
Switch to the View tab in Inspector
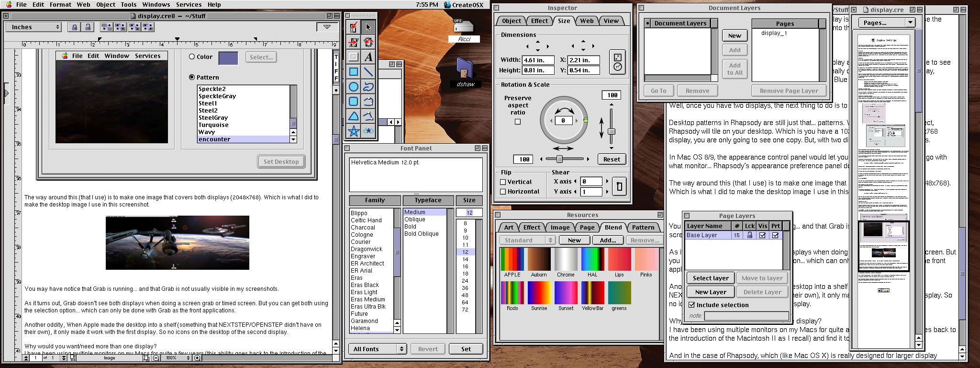(611, 21)
